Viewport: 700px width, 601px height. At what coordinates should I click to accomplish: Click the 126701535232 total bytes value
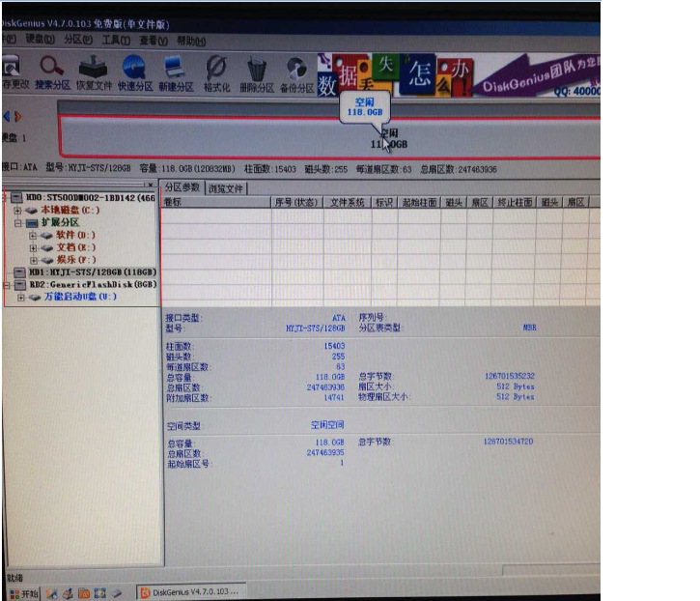(510, 376)
